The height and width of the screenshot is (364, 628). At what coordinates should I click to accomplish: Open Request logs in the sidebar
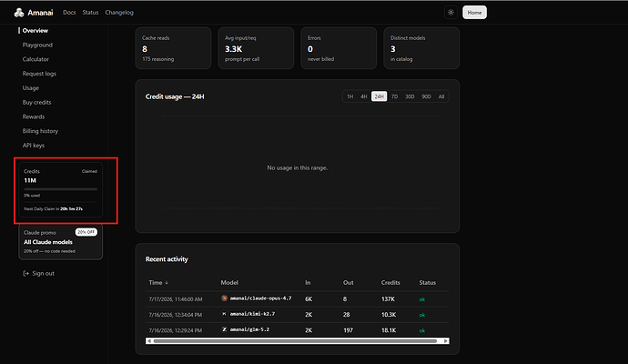point(39,74)
